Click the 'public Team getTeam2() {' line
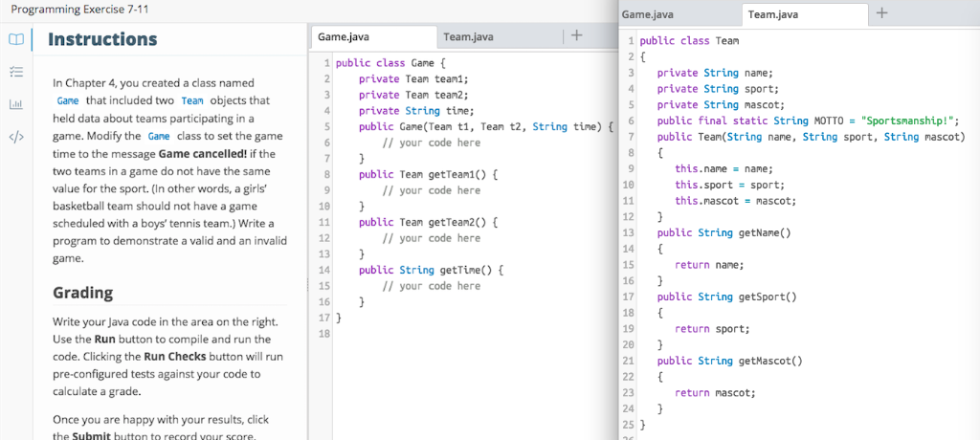Viewport: 980px width, 440px height. 428,222
